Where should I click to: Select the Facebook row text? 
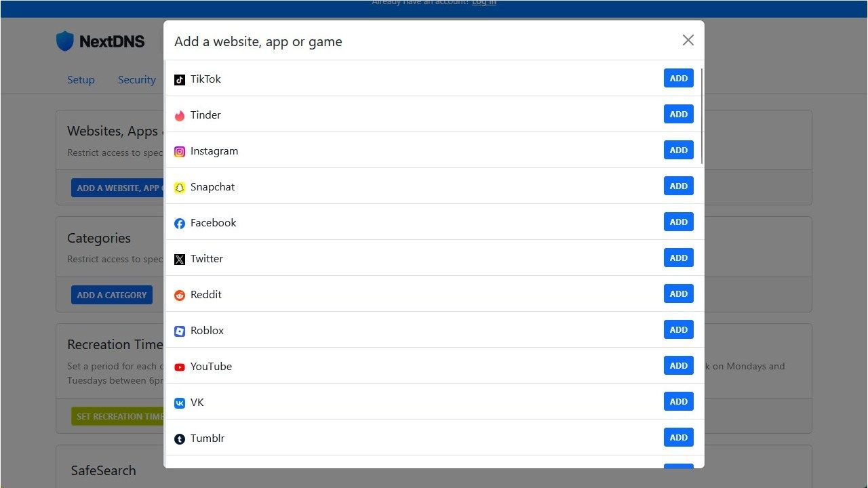click(213, 223)
